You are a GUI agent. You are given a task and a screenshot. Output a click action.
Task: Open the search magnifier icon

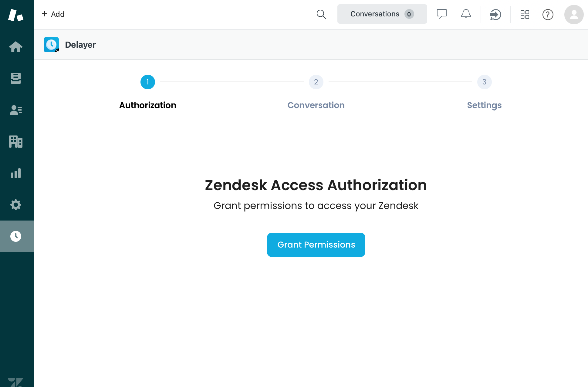coord(321,14)
